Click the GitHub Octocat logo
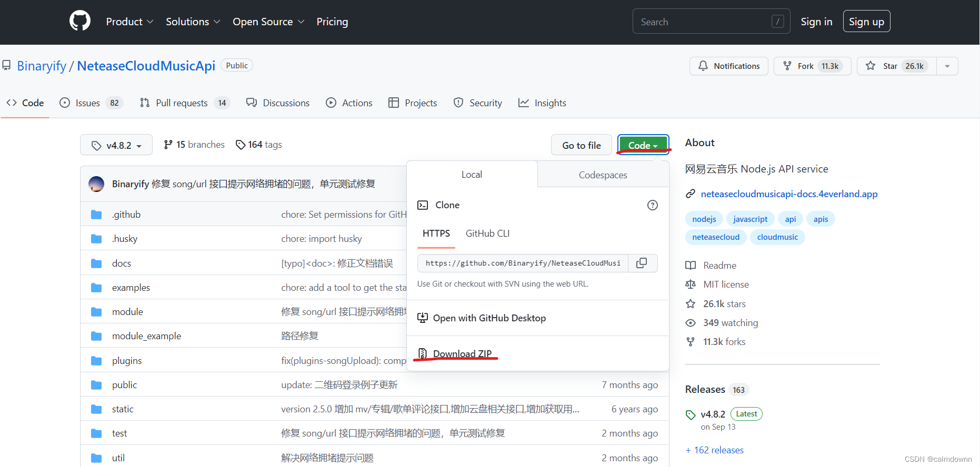 point(80,21)
